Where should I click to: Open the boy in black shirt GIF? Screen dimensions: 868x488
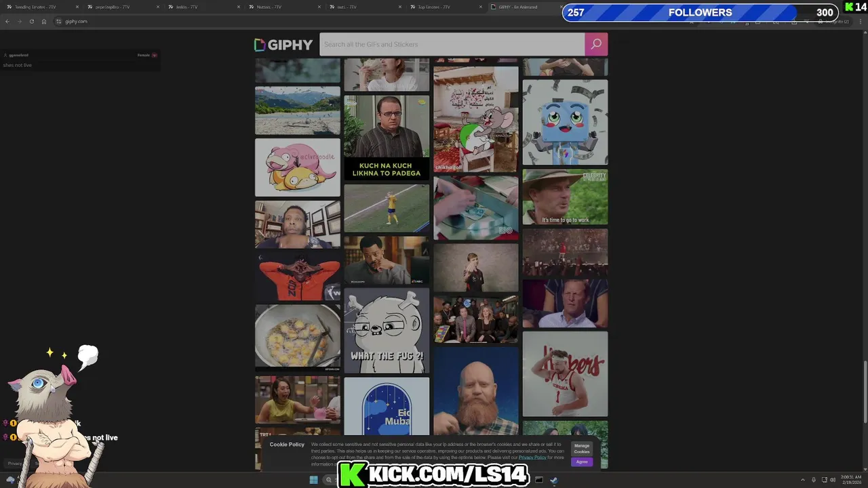point(476,268)
